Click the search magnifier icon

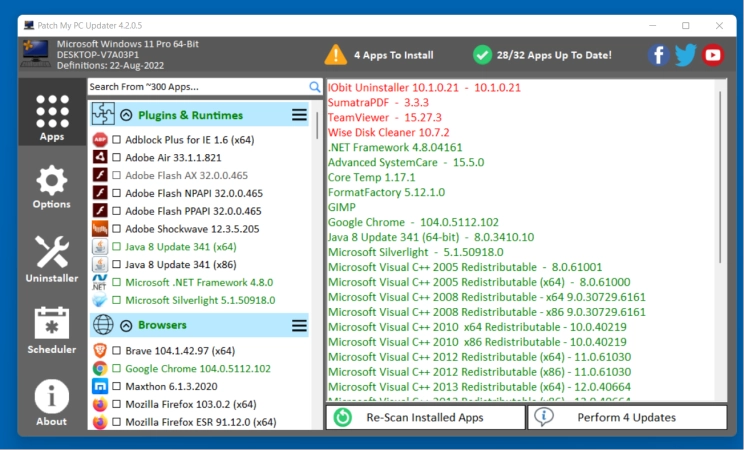[x=315, y=86]
